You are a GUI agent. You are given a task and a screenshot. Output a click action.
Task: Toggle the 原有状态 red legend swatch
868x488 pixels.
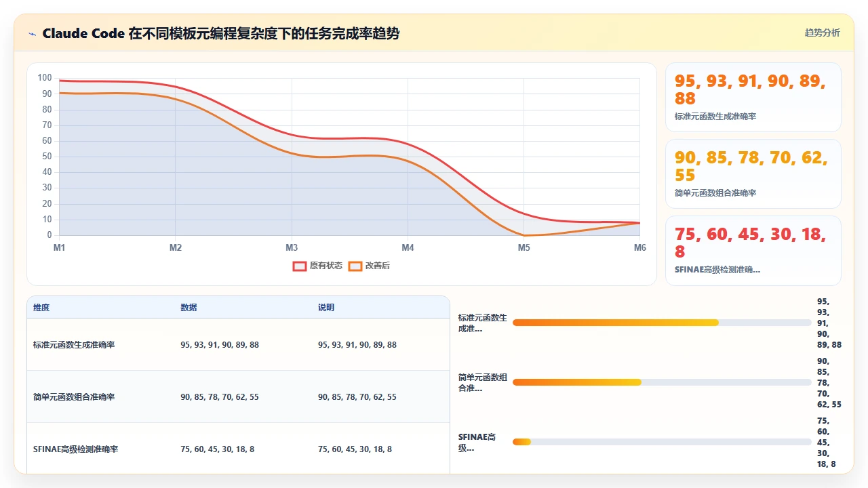click(300, 266)
